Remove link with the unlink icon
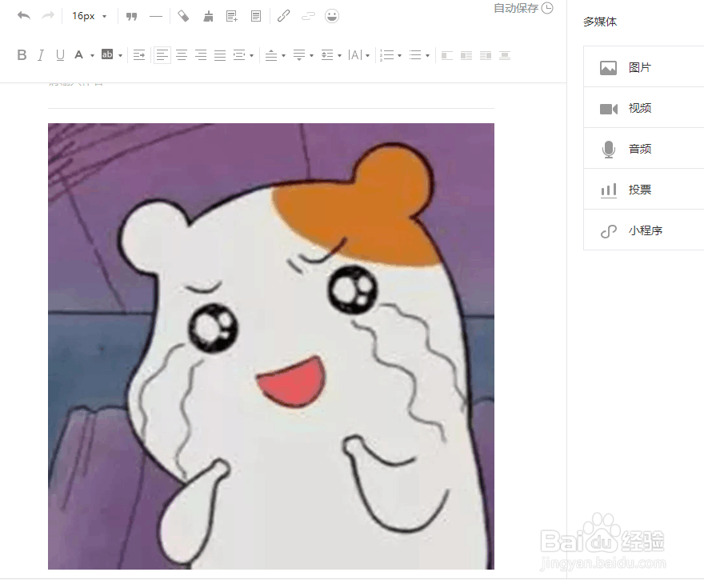The image size is (704, 588). (308, 17)
